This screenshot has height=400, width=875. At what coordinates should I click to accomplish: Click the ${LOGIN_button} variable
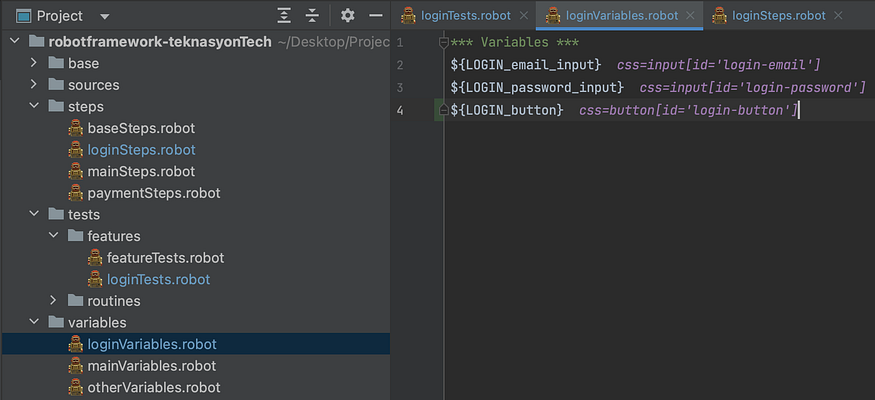click(507, 110)
